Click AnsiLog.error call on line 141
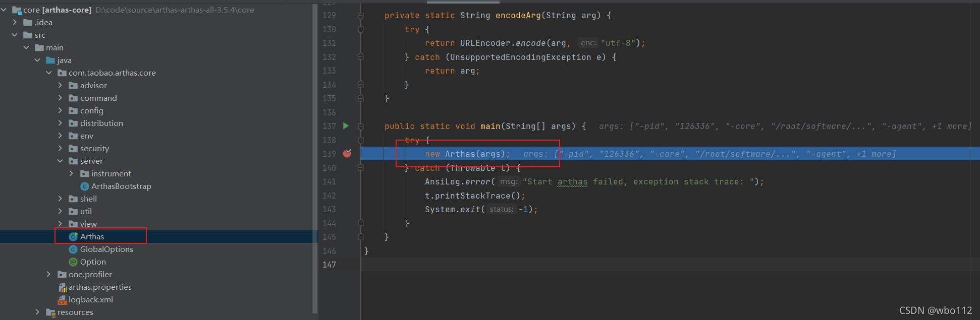 coord(457,182)
